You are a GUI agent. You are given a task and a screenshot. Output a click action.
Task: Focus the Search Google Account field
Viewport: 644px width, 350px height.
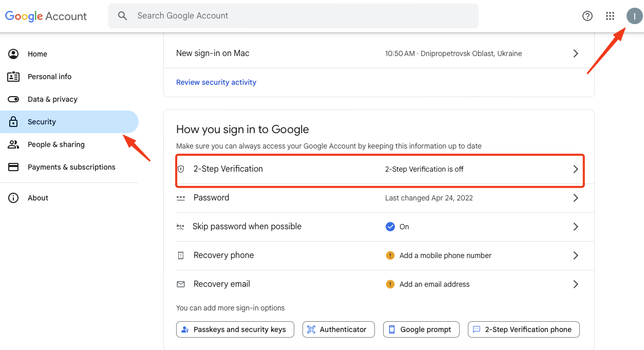pyautogui.click(x=293, y=16)
